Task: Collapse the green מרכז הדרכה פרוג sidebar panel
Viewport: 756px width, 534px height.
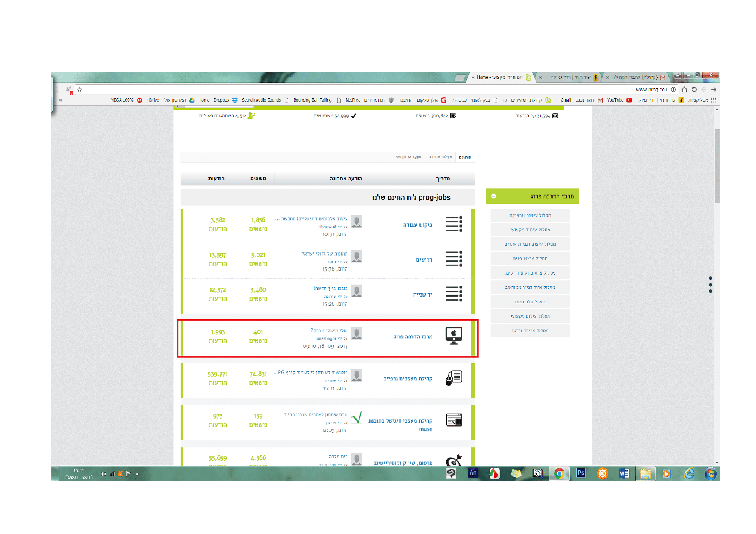Action: click(x=493, y=196)
